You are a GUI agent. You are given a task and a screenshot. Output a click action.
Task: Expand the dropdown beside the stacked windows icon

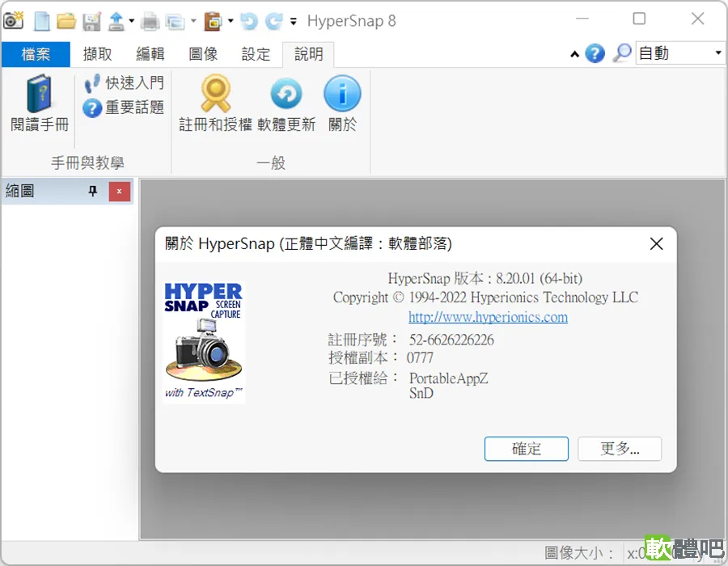(193, 21)
